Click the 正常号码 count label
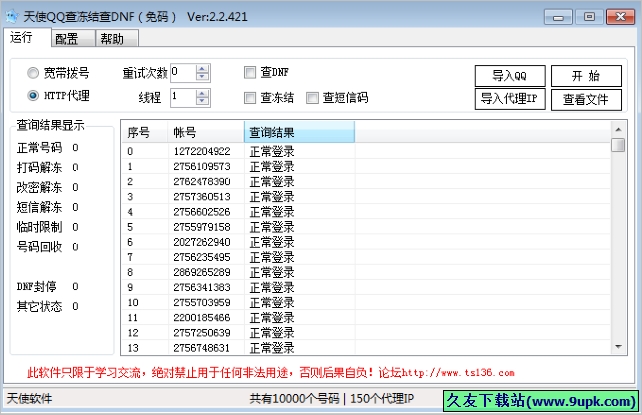Image resolution: width=642 pixels, height=415 pixels. point(39,148)
